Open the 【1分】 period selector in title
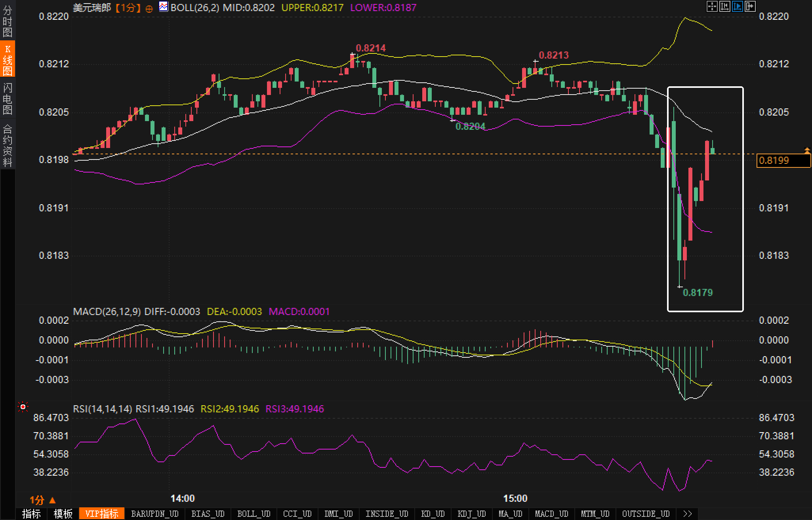Screen dimensions: 812x520 point(128,8)
